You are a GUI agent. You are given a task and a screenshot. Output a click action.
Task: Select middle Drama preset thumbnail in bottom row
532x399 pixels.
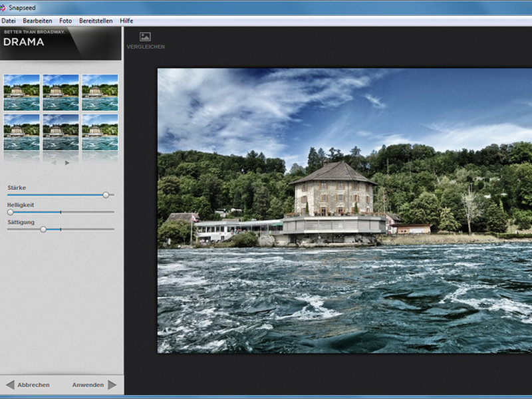click(x=61, y=132)
